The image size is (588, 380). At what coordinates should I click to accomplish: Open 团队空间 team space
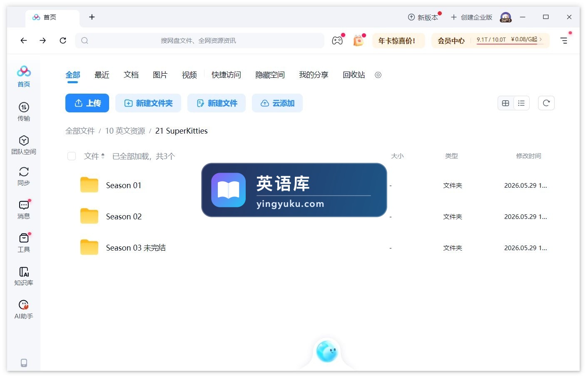(24, 145)
